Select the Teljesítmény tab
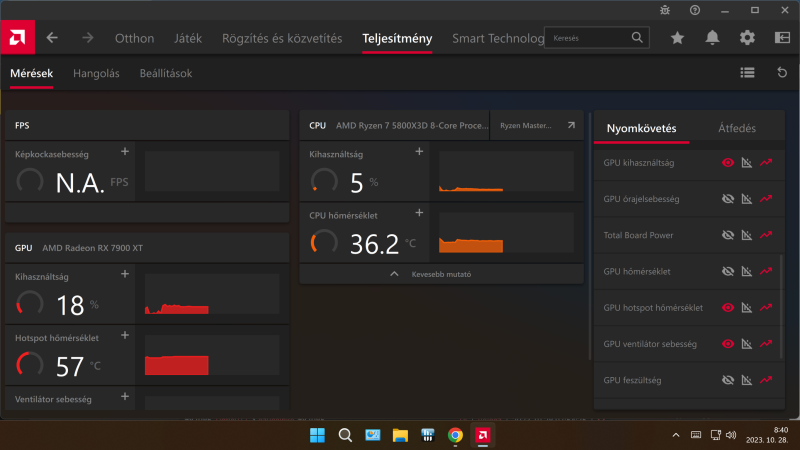This screenshot has width=800, height=450. (397, 38)
